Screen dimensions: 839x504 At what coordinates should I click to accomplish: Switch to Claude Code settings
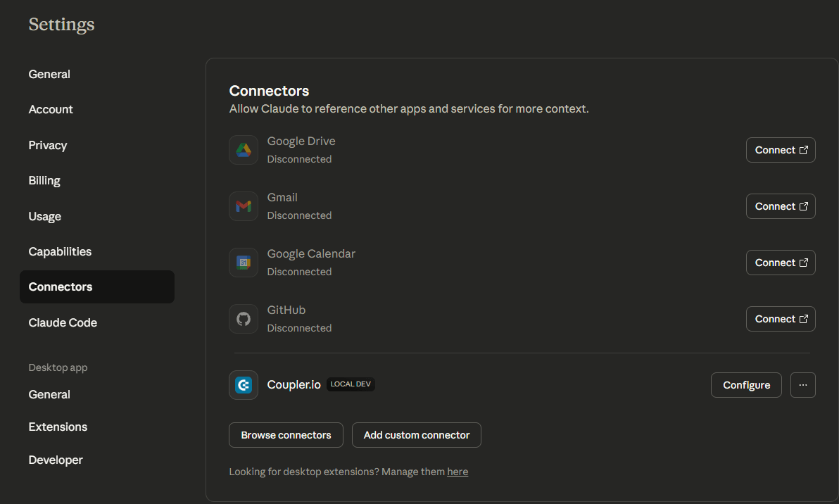click(x=63, y=322)
